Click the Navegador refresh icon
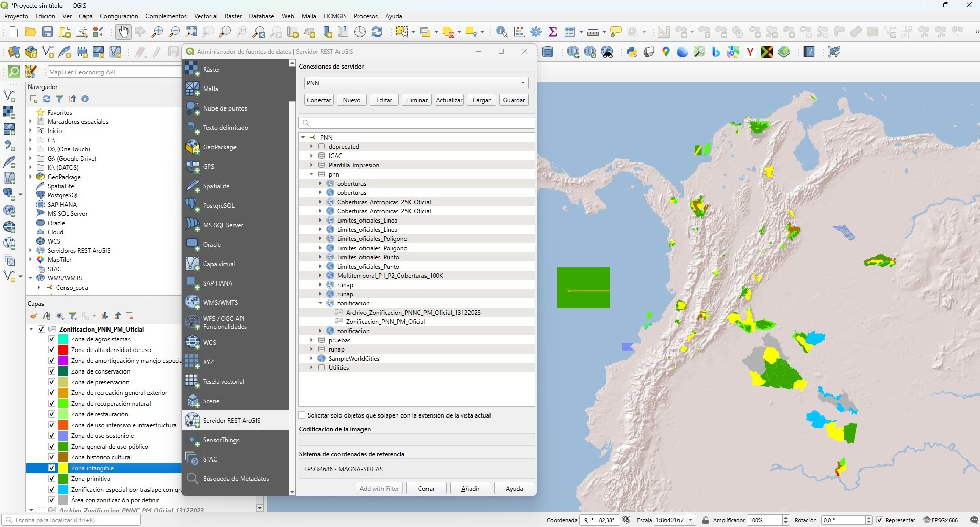Screen dimensions: 980x527 [47, 99]
